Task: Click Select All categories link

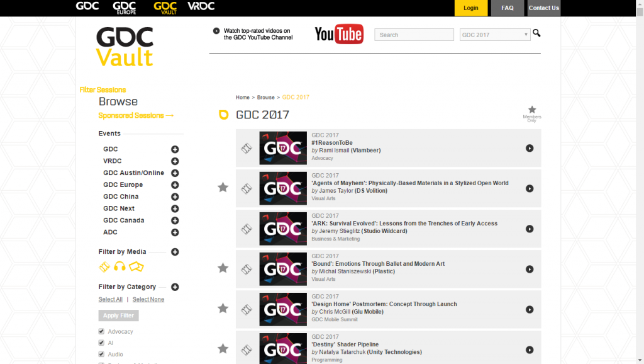Action: [111, 299]
